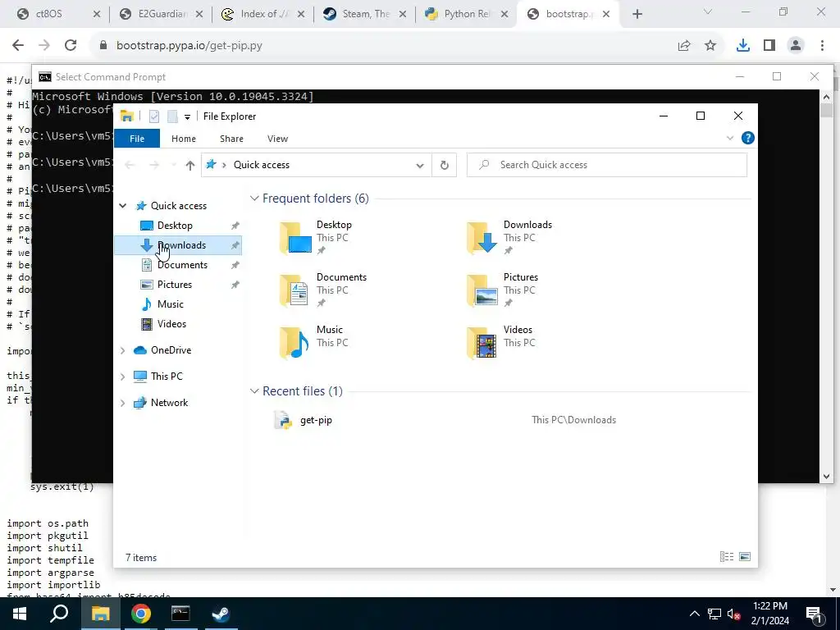The image size is (840, 630).
Task: Select Desktop in the navigation pane
Action: point(175,226)
